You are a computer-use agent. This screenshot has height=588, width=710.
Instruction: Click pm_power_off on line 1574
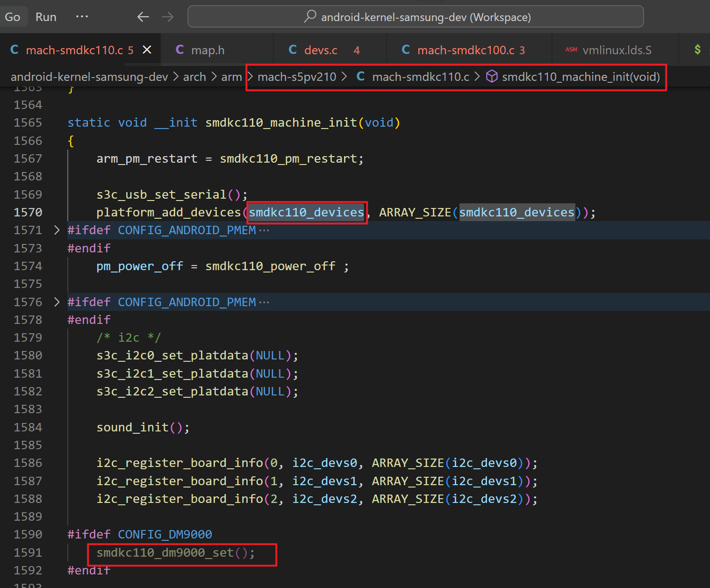click(x=140, y=266)
